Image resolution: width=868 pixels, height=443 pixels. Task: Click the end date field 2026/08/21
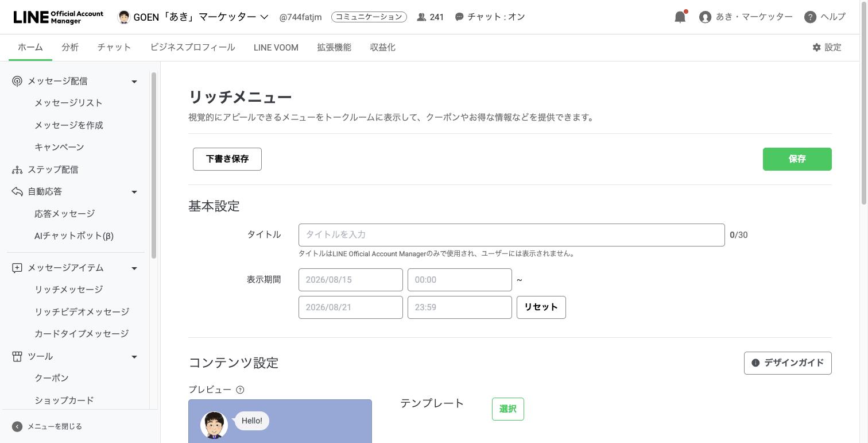[x=351, y=307]
